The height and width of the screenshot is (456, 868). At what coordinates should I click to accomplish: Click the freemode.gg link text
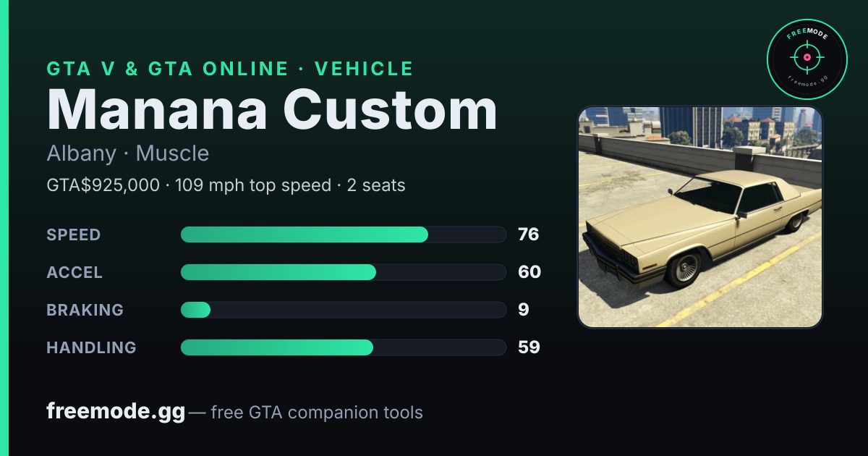[116, 412]
